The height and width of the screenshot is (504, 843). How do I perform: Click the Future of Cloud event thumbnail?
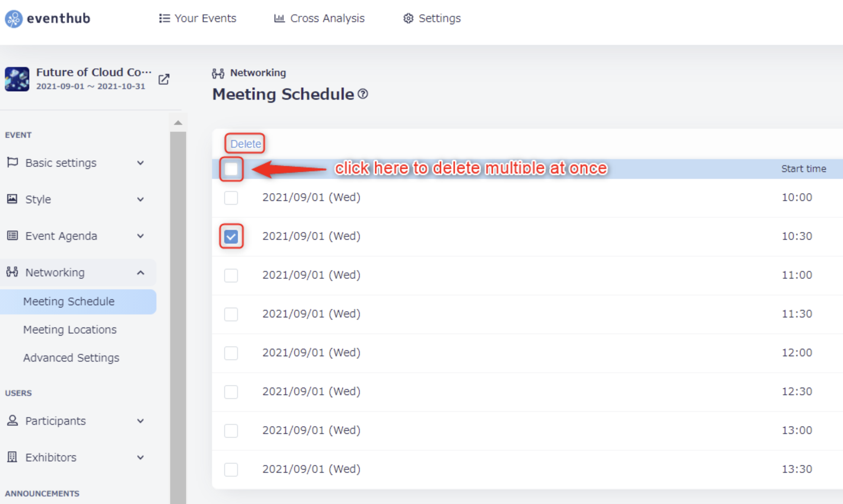[17, 79]
